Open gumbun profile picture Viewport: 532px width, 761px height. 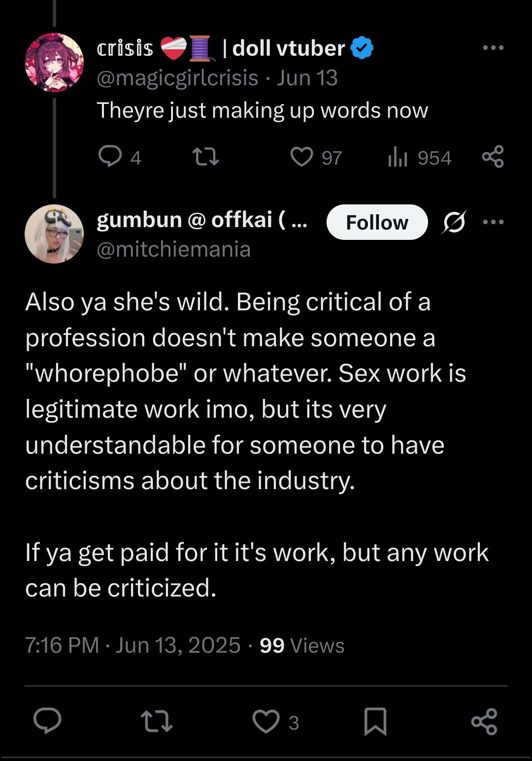(54, 234)
